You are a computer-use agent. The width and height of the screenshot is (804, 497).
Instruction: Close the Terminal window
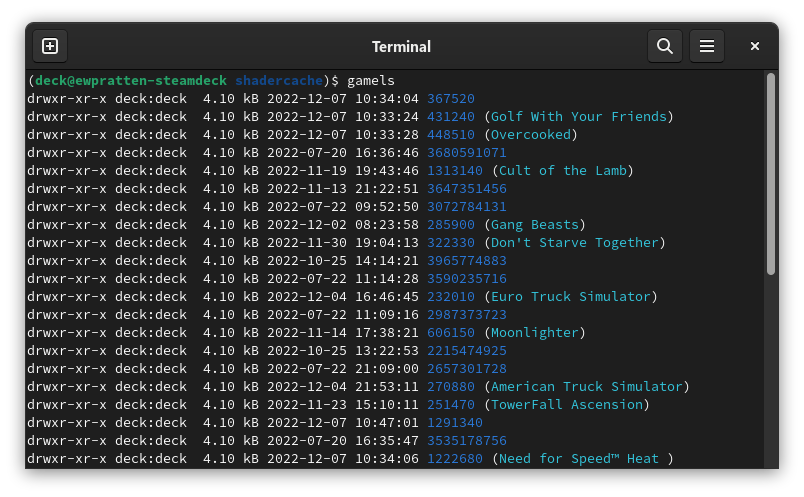pyautogui.click(x=755, y=46)
